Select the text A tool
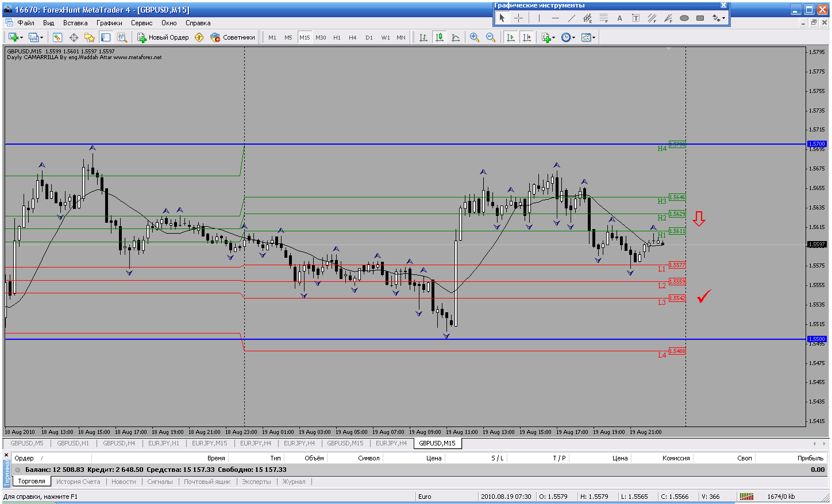Viewport: 832px width, 504px height. [x=619, y=18]
